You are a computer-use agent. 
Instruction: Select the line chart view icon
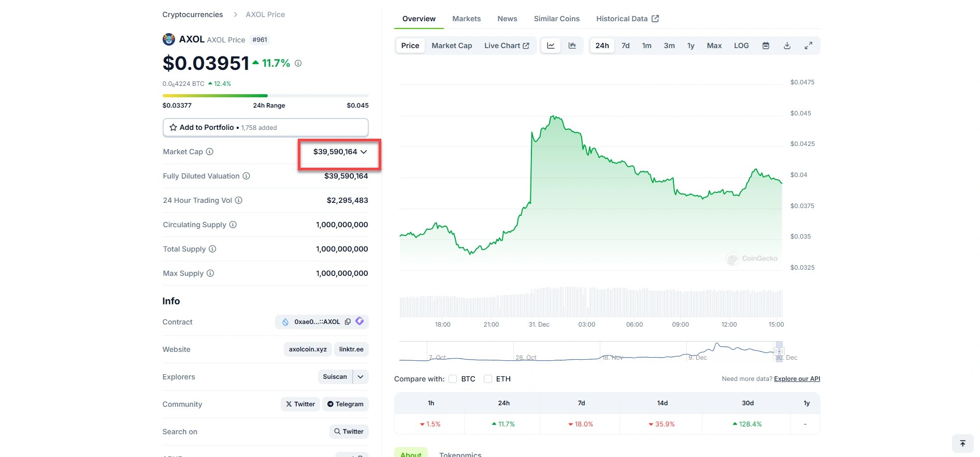(x=551, y=46)
